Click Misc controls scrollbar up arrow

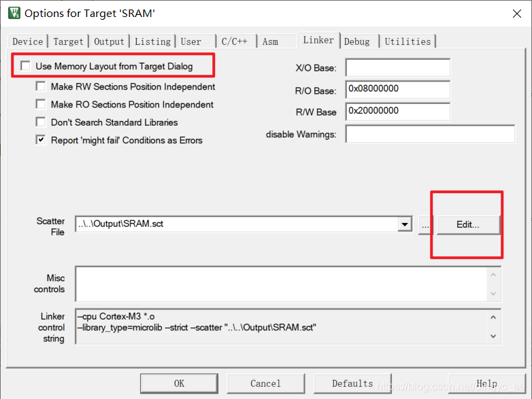pyautogui.click(x=493, y=275)
